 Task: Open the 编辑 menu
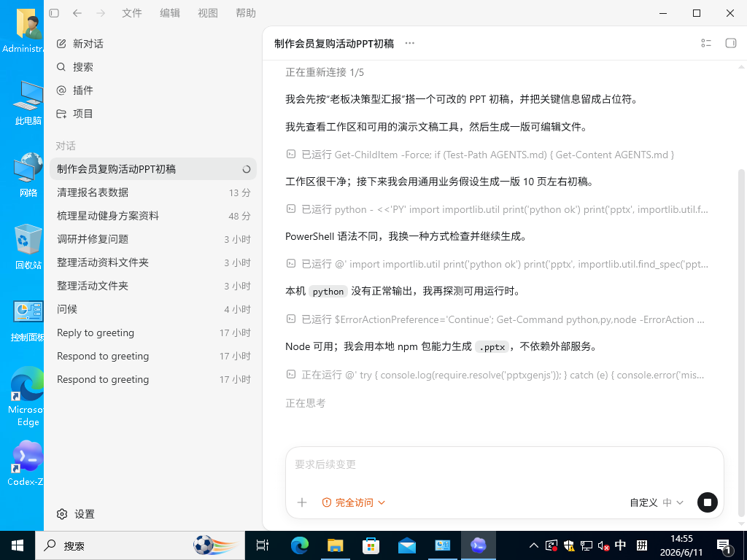(170, 13)
